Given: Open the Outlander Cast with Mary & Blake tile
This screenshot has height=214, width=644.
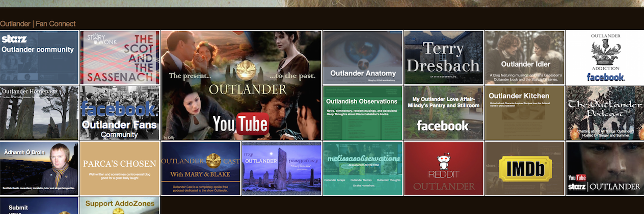Looking at the screenshot, I should click(201, 168).
